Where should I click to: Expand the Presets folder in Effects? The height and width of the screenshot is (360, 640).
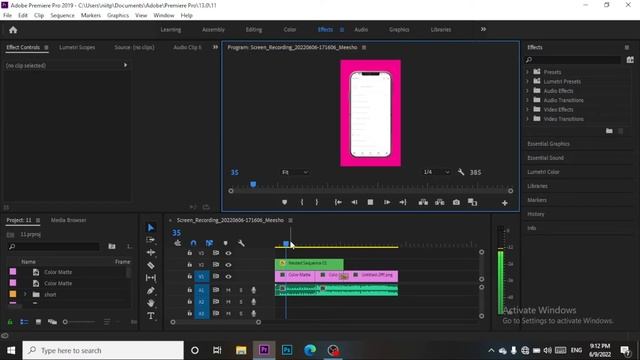click(527, 72)
